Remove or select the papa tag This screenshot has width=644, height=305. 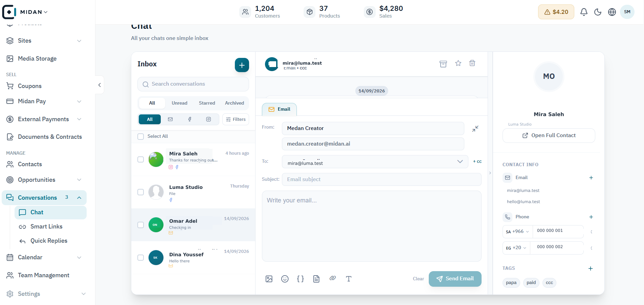point(511,283)
